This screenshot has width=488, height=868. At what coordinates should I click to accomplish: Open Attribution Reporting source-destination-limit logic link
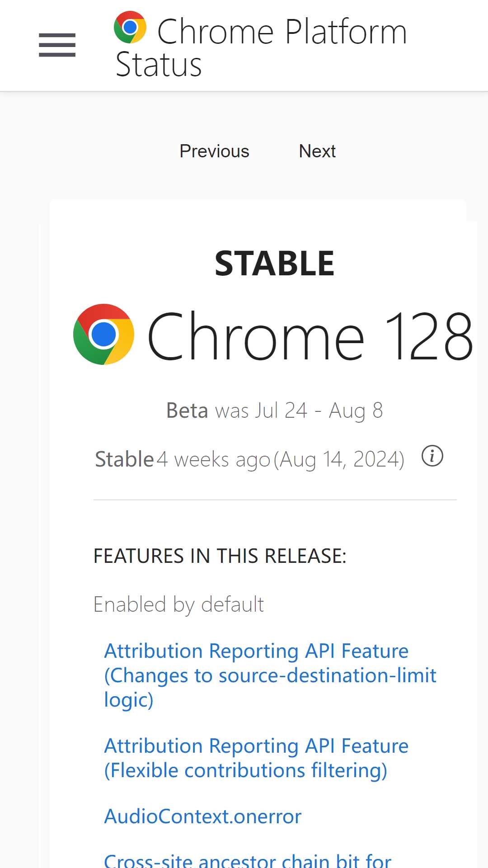coord(270,675)
